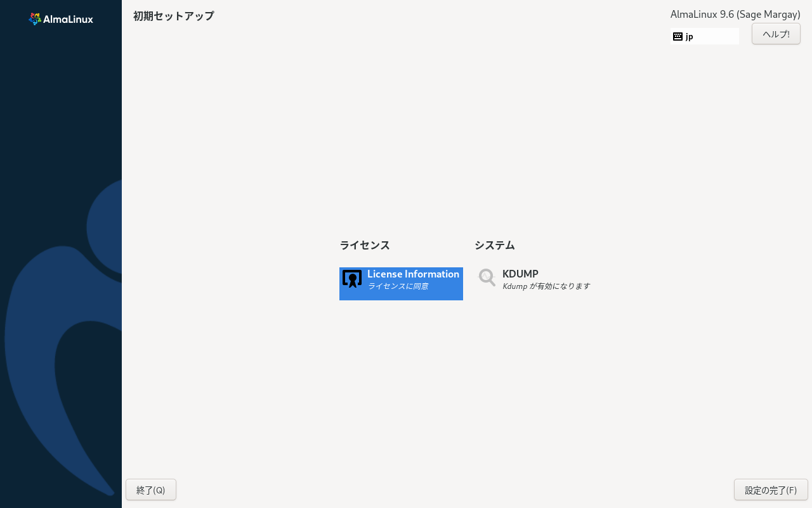
Task: Click the ライセンスに同意 status text
Action: tap(398, 286)
